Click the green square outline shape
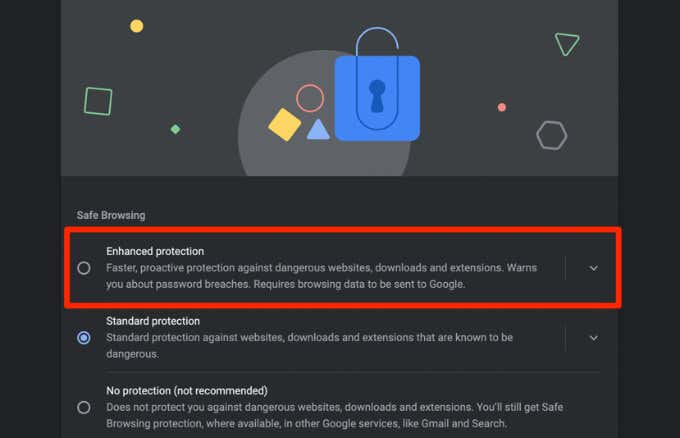 98,101
